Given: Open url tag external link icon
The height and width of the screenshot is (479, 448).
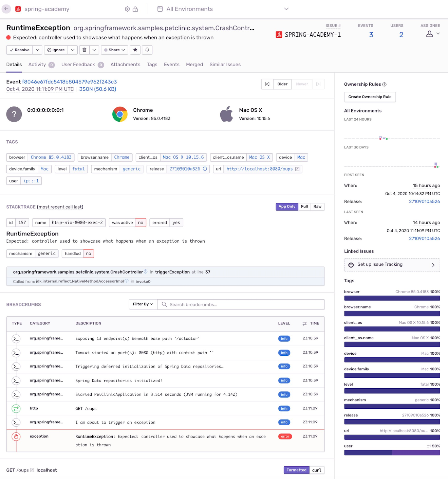Looking at the screenshot, I should pyautogui.click(x=297, y=169).
